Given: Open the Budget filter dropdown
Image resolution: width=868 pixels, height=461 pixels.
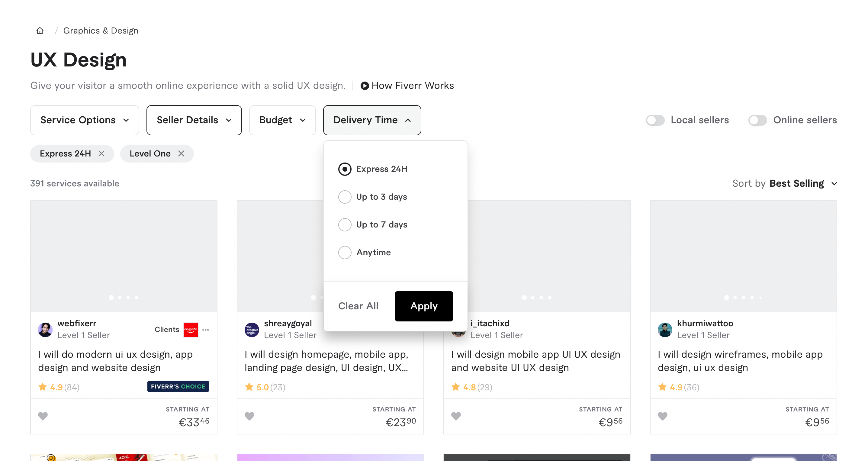Looking at the screenshot, I should [282, 120].
